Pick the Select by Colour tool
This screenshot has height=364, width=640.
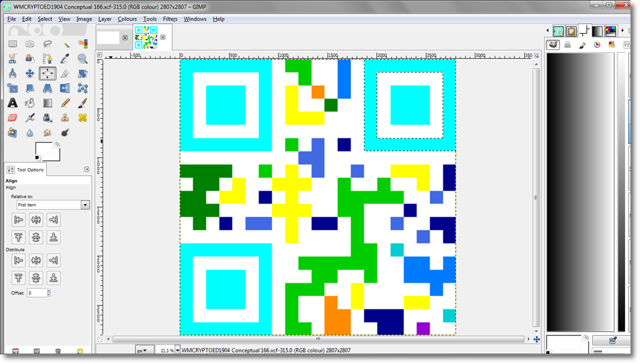[83, 44]
